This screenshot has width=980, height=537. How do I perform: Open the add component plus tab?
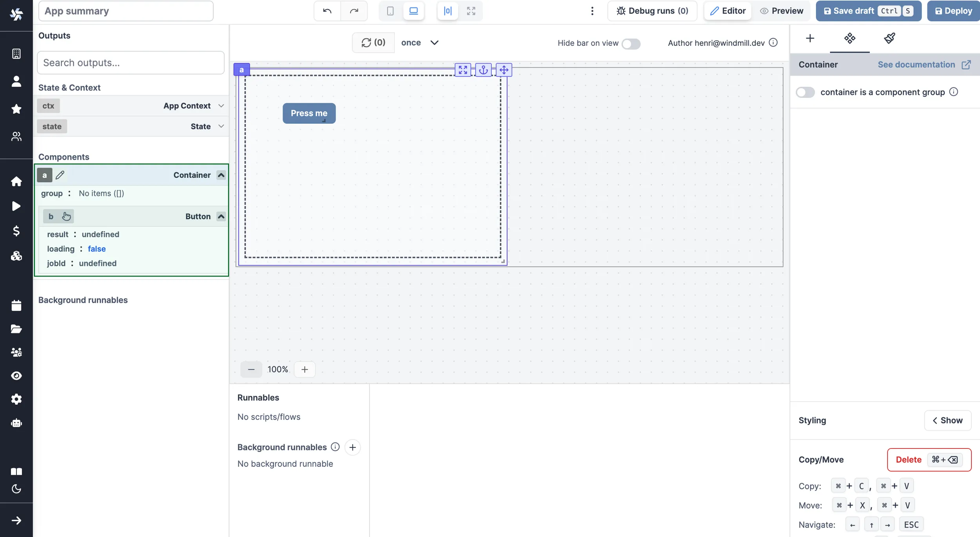[x=810, y=38]
